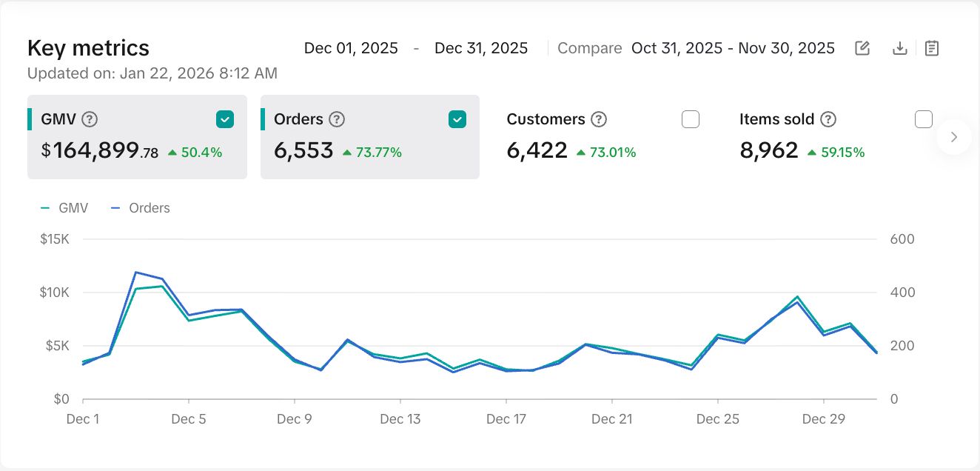Toggle the Orders series in chart legend
Image resolution: width=980 pixels, height=471 pixels.
click(141, 208)
